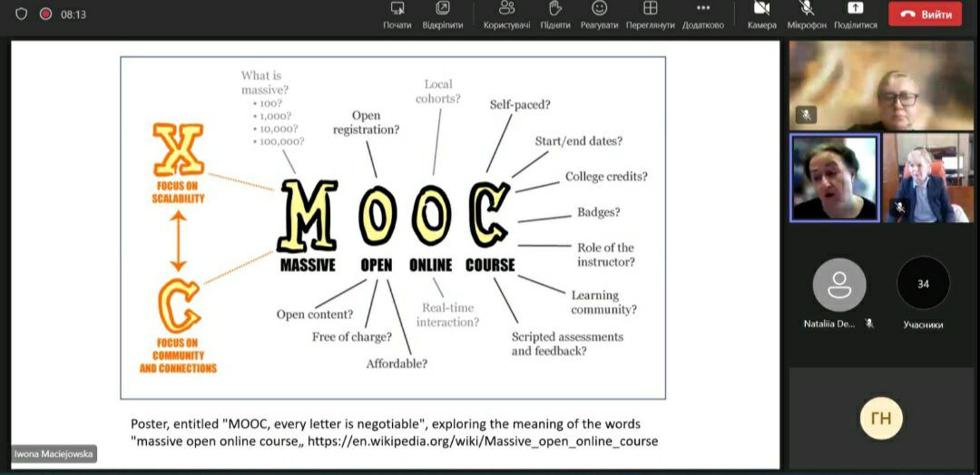Open the Користувачі participants list
Viewport: 980px width, 475px height.
coord(507,15)
